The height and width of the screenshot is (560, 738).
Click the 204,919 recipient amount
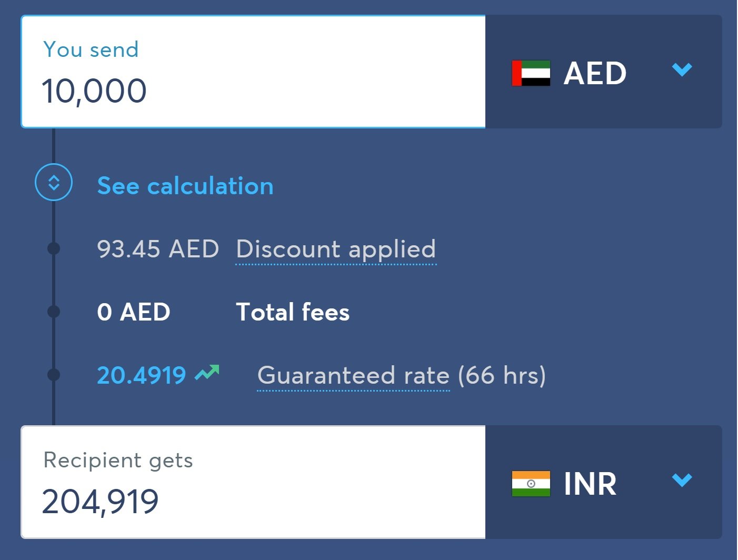tap(100, 501)
